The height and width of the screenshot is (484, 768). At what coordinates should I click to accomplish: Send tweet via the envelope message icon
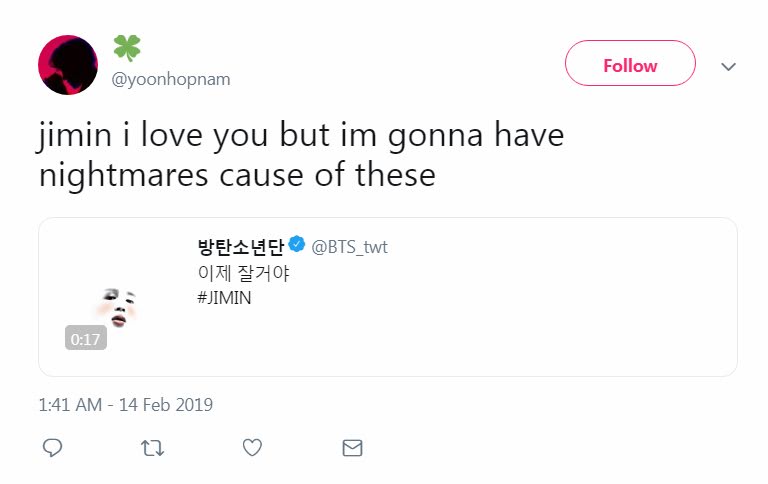coord(352,448)
